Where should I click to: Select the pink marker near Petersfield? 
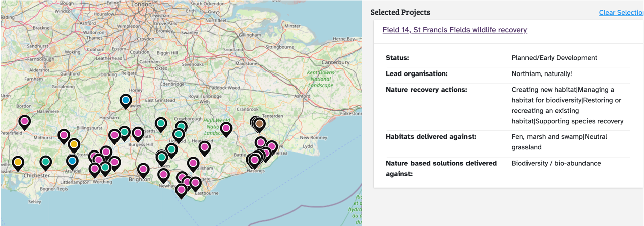tap(24, 121)
